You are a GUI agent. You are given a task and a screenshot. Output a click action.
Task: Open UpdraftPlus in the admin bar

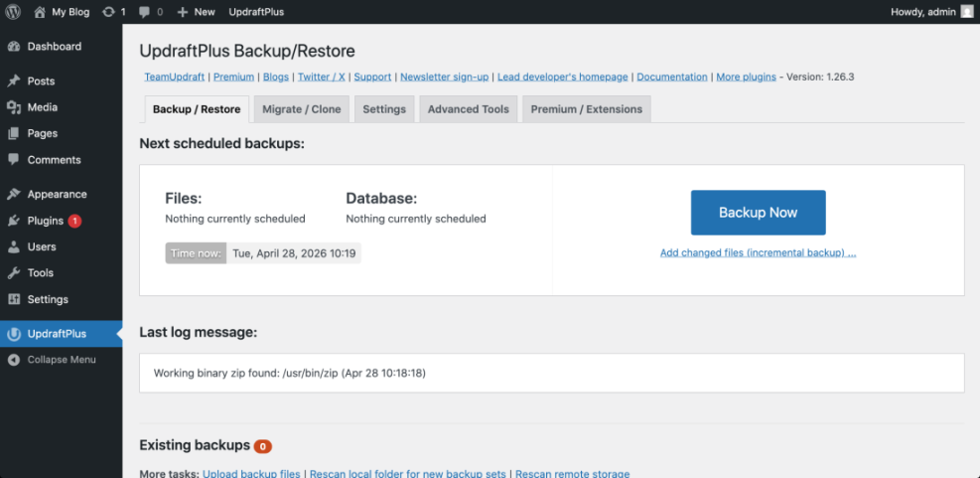click(256, 12)
